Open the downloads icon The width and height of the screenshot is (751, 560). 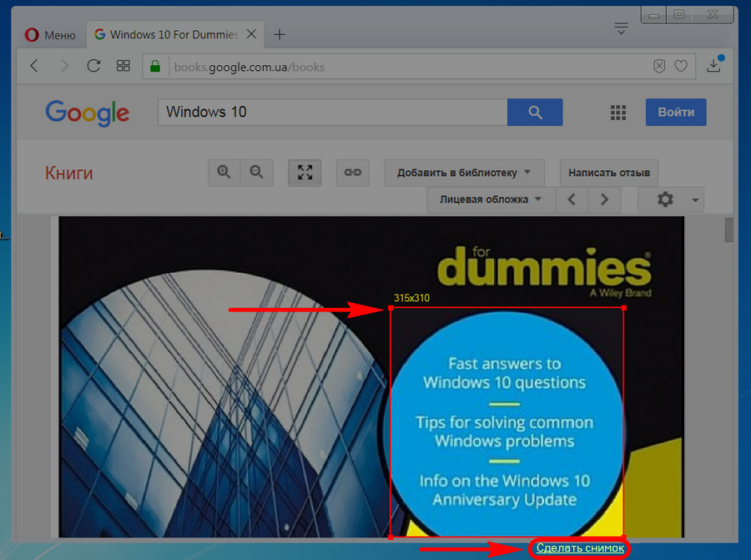pyautogui.click(x=713, y=65)
